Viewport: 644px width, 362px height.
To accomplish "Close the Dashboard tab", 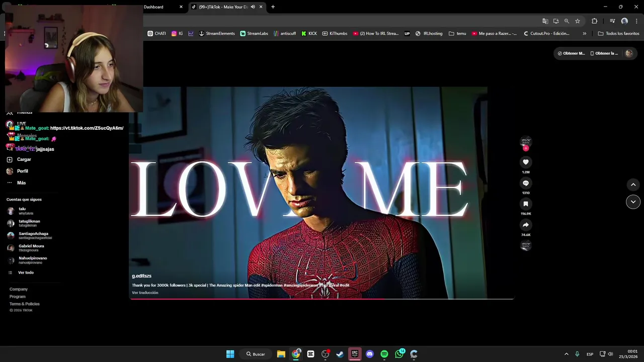I will [x=181, y=7].
